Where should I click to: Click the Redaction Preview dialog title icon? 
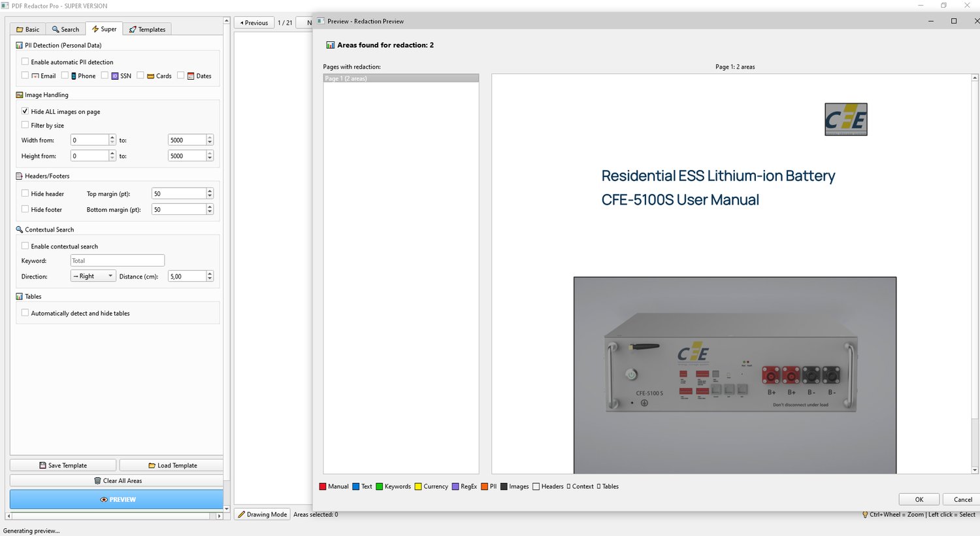321,21
